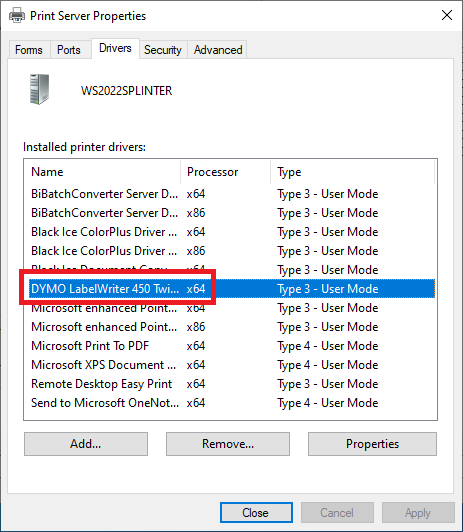Click the Add... button
The height and width of the screenshot is (532, 463).
pyautogui.click(x=86, y=444)
